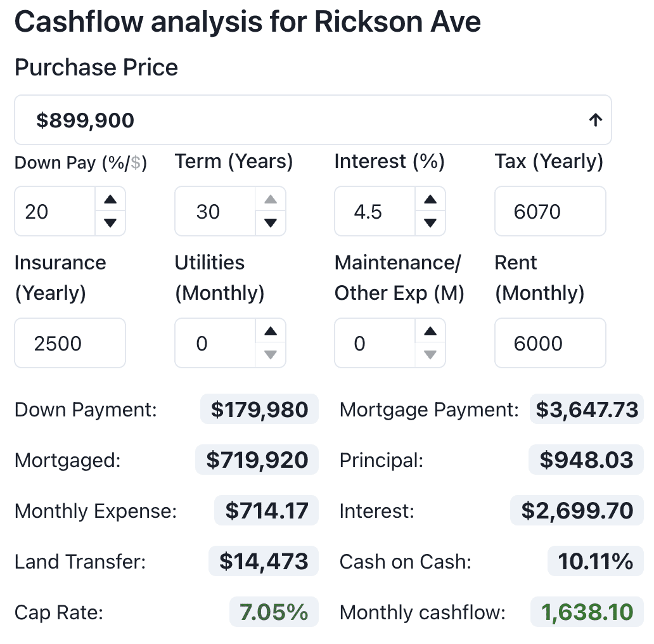
Task: Click the Mortgage Payment $3,647.73 value
Action: [x=587, y=409]
